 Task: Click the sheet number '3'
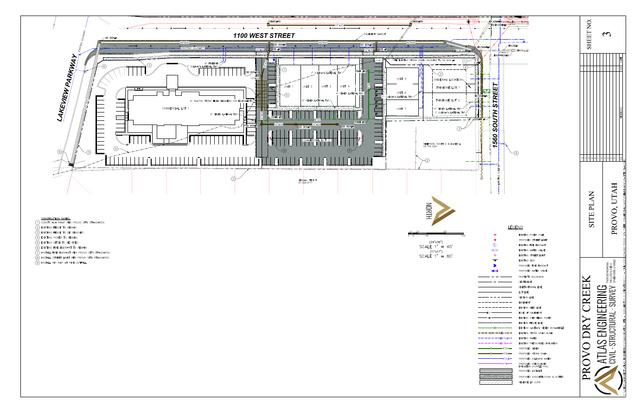(x=608, y=33)
